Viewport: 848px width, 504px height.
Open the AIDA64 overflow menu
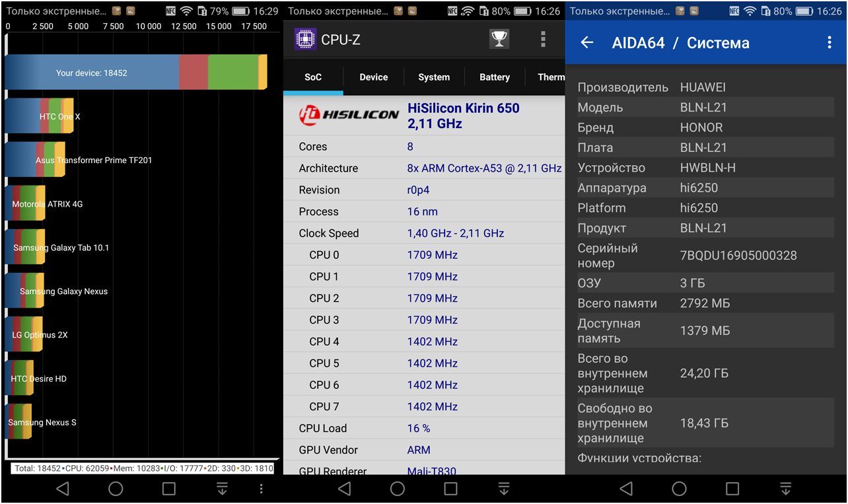click(830, 43)
